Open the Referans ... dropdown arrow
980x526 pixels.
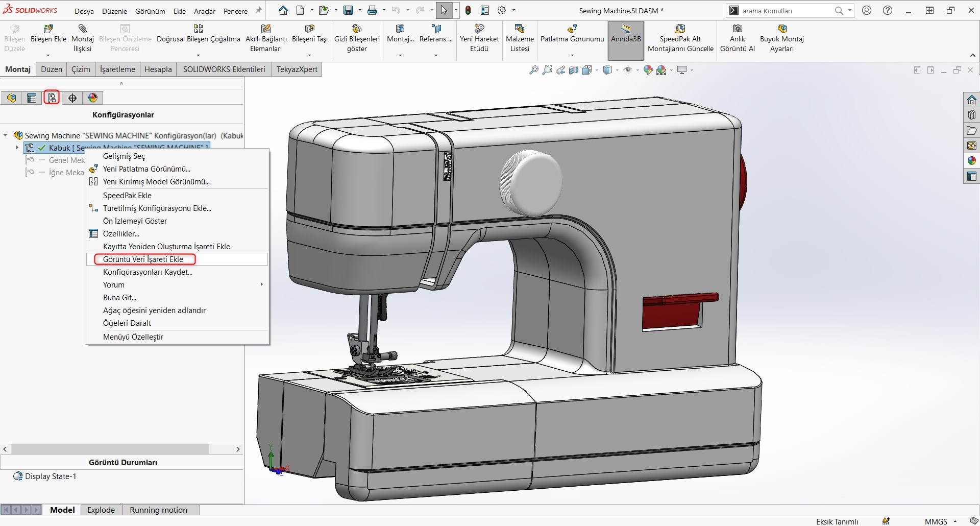pos(436,55)
